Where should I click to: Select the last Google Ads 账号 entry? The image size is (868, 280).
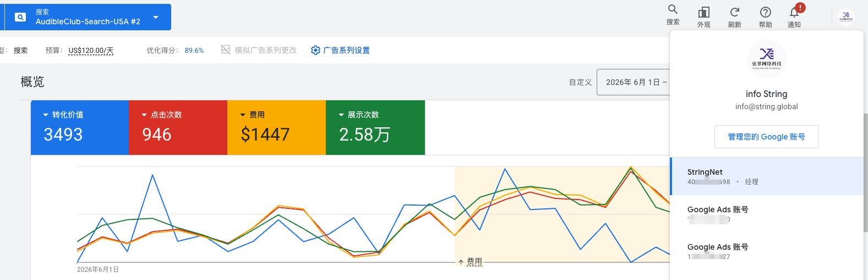[766, 251]
